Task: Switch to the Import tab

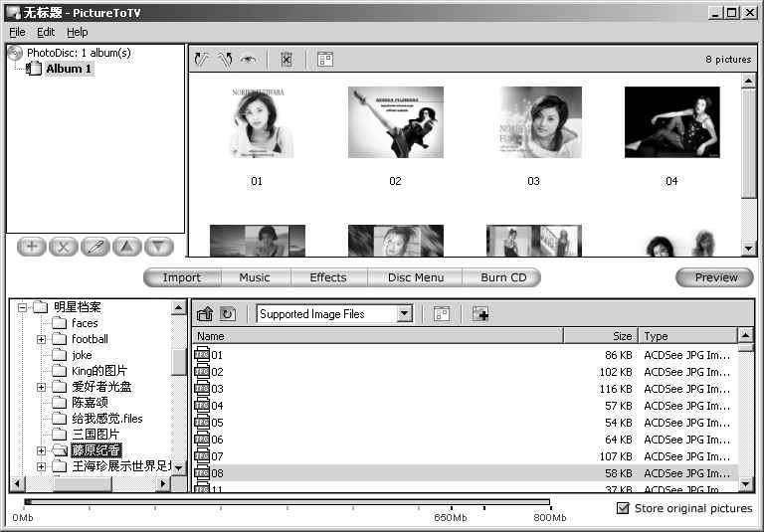Action: tap(182, 277)
